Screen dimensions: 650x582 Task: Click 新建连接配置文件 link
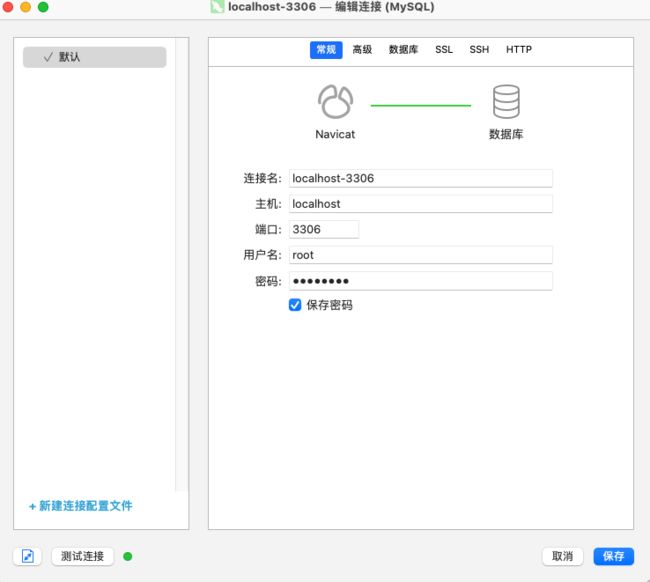point(81,506)
